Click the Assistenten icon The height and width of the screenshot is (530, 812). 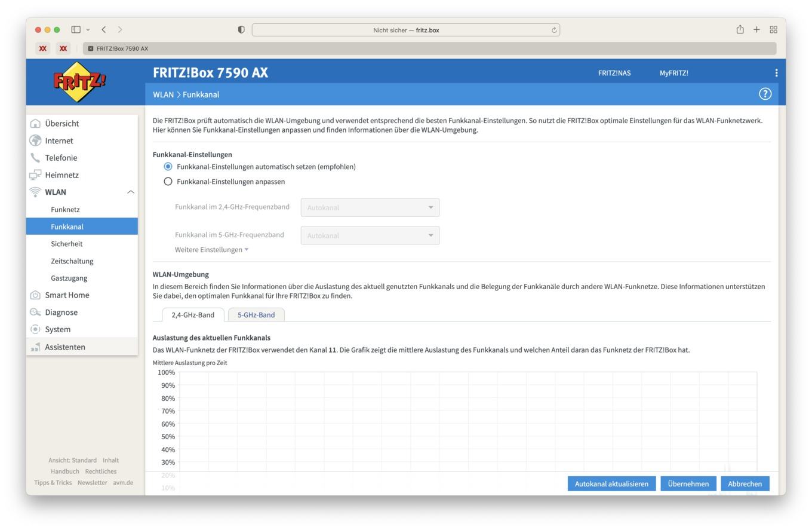pyautogui.click(x=35, y=347)
